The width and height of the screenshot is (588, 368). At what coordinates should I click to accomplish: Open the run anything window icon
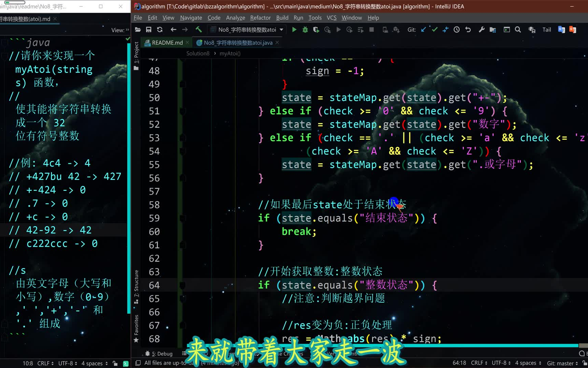[x=507, y=30]
